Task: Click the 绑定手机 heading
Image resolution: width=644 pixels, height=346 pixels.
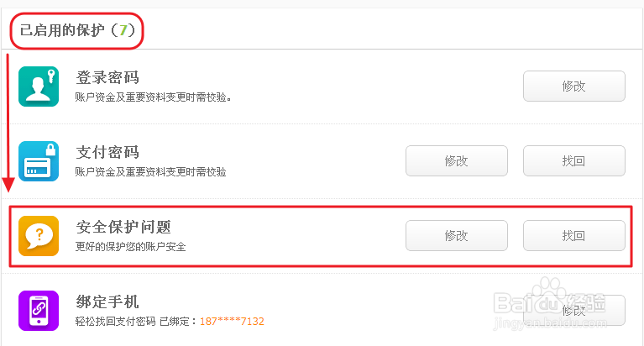Action: [x=107, y=301]
